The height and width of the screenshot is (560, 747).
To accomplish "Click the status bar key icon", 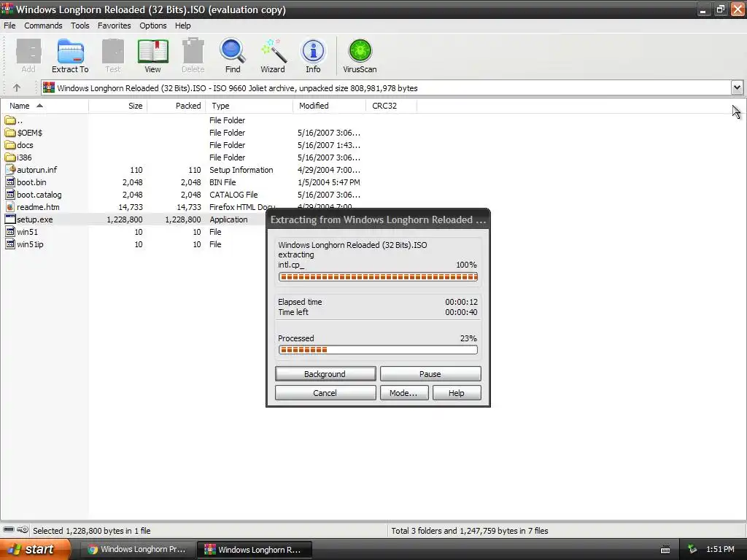I will 23,529.
